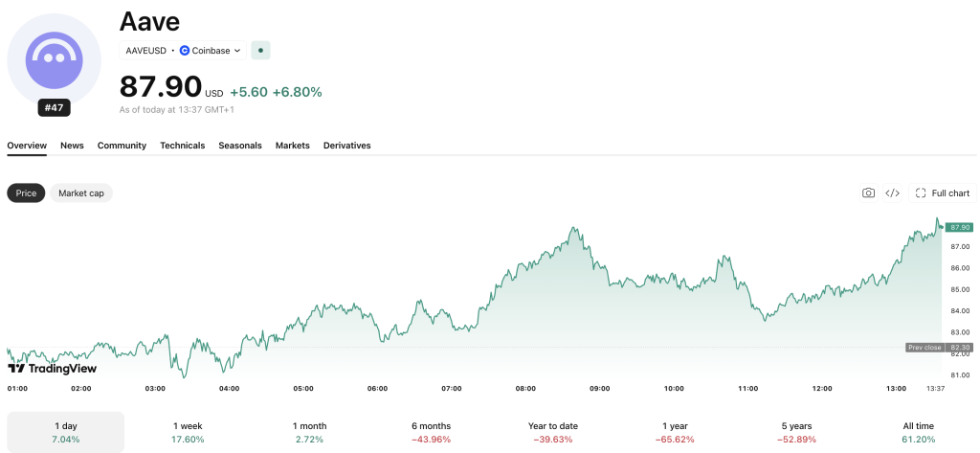Image resolution: width=980 pixels, height=453 pixels.
Task: Switch to Market cap chart view
Action: click(81, 193)
